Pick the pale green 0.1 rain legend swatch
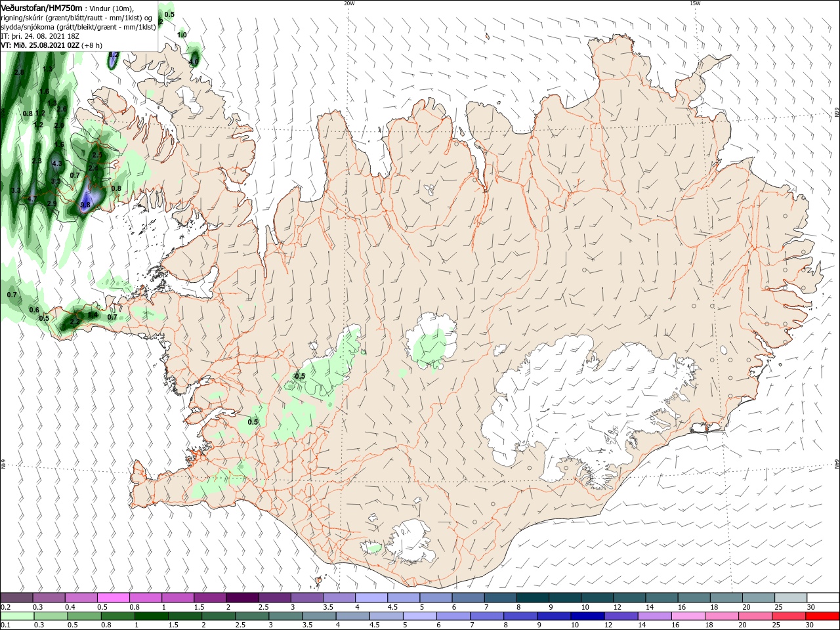 click(17, 616)
